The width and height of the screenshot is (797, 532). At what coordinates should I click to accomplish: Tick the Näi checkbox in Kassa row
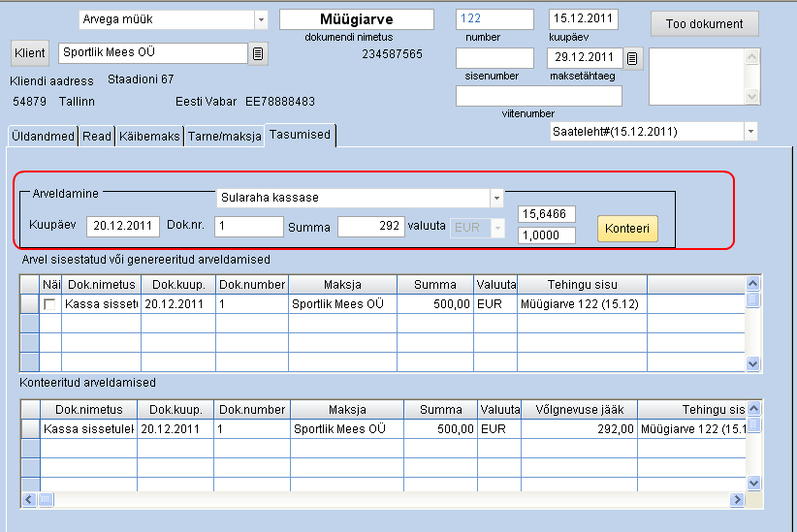49,304
